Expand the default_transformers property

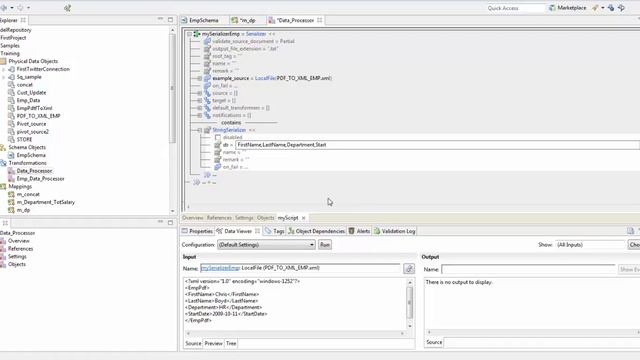[x=200, y=108]
